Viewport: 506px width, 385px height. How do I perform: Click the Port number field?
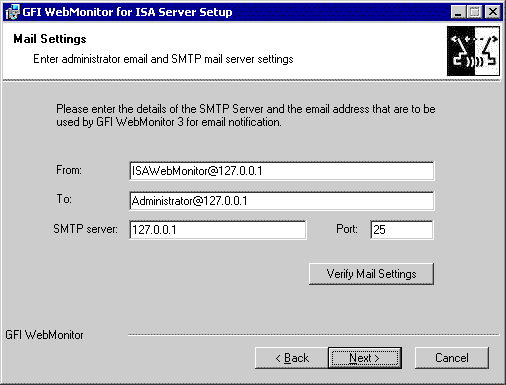tap(402, 230)
